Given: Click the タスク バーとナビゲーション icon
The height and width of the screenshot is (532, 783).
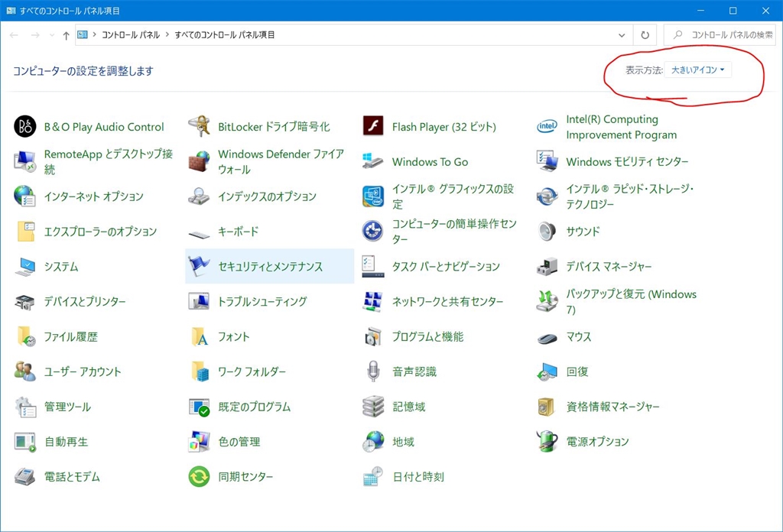Looking at the screenshot, I should pos(373,267).
